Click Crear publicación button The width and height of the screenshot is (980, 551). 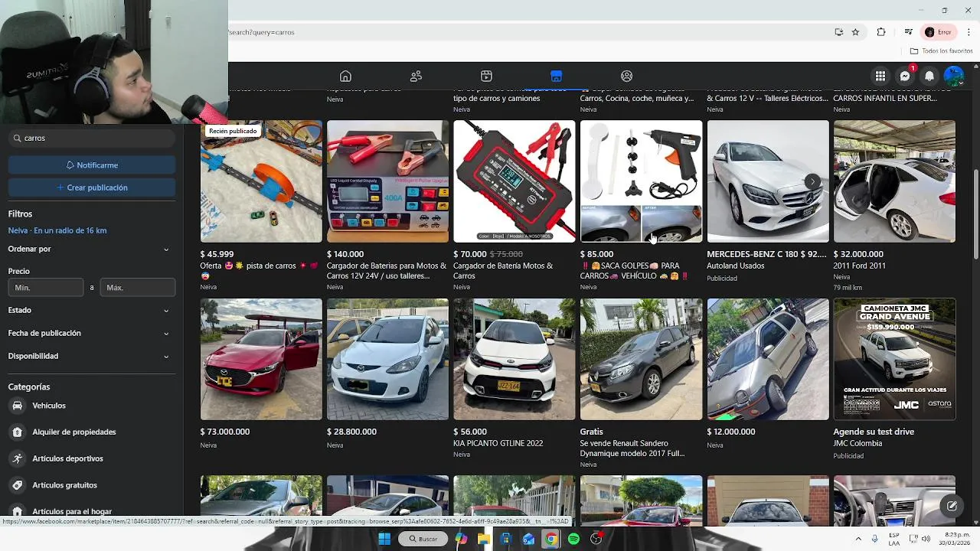click(x=92, y=187)
